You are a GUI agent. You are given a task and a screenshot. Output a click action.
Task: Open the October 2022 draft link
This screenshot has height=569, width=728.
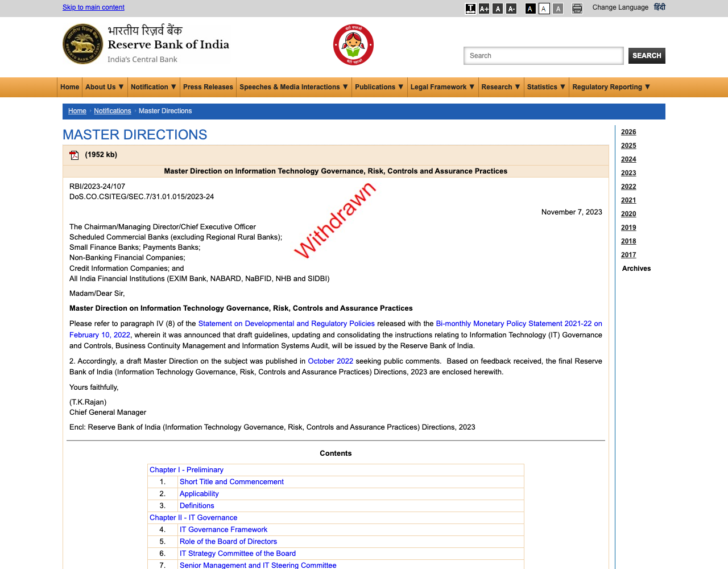point(330,361)
